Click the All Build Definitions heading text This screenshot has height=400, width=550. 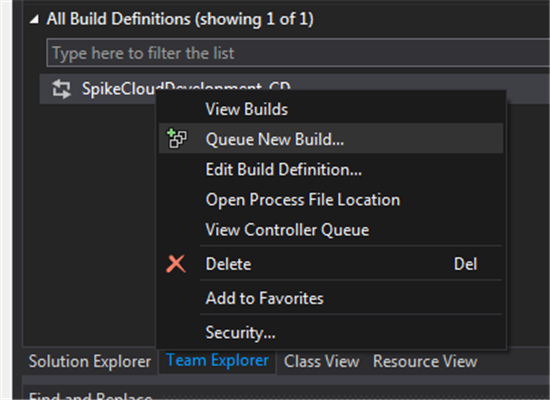click(180, 19)
